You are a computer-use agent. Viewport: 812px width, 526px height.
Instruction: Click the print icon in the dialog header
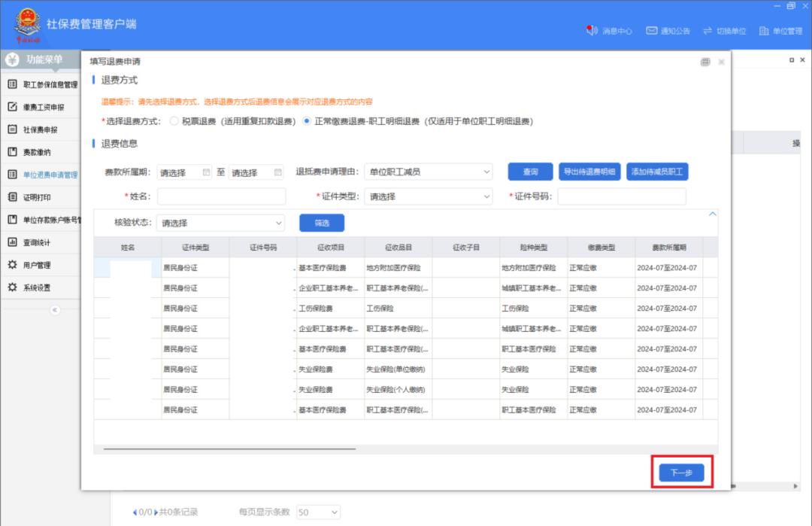tap(705, 62)
